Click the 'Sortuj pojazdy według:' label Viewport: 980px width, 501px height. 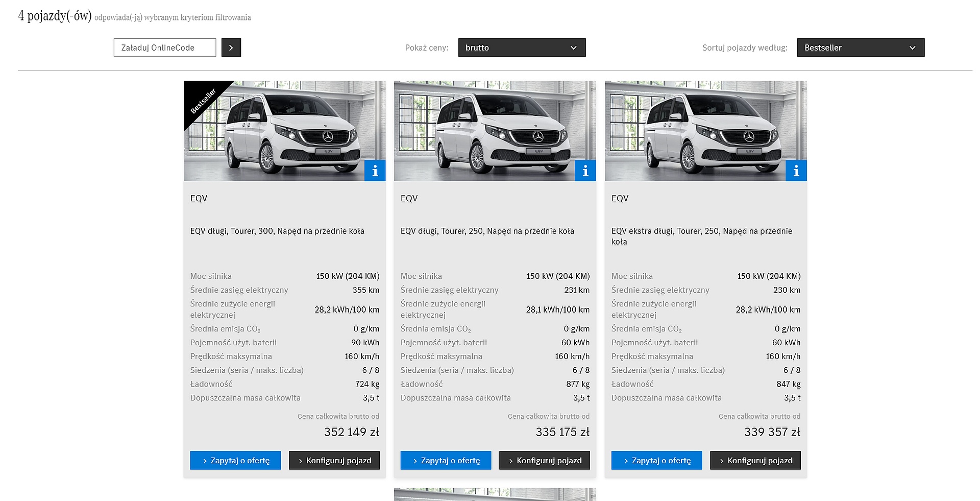click(x=745, y=47)
